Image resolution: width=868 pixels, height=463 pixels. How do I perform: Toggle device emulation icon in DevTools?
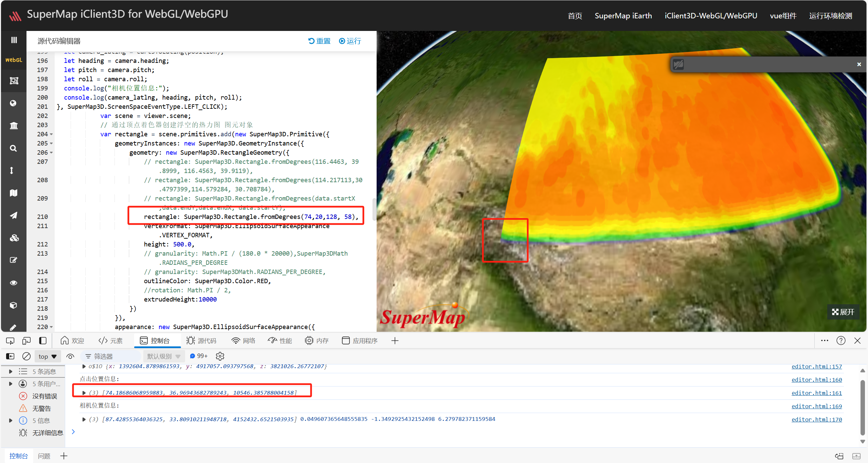click(26, 341)
